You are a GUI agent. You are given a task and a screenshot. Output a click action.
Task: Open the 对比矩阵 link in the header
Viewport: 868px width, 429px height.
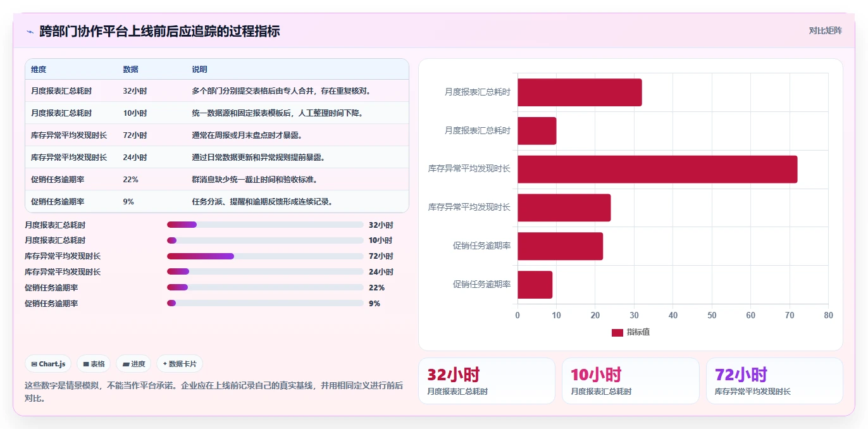pyautogui.click(x=825, y=30)
